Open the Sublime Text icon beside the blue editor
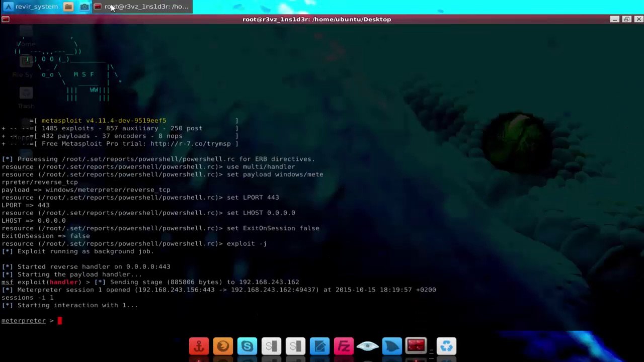This screenshot has width=644, height=362. point(295,346)
